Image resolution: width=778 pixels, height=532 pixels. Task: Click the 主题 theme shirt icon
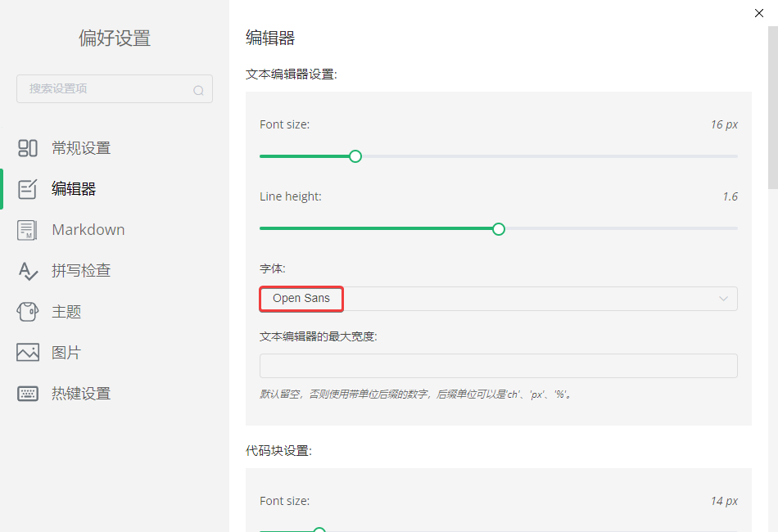pyautogui.click(x=28, y=311)
